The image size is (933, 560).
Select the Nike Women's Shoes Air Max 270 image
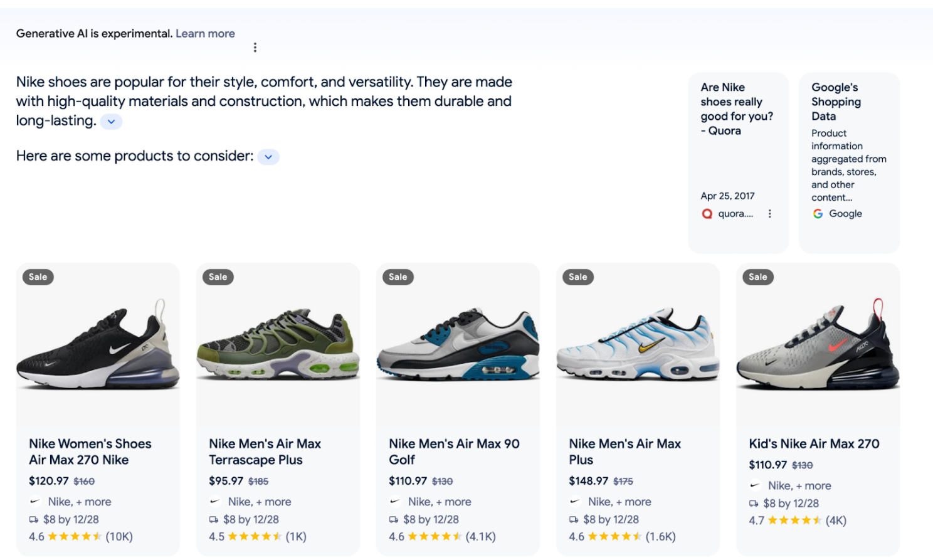coord(98,345)
